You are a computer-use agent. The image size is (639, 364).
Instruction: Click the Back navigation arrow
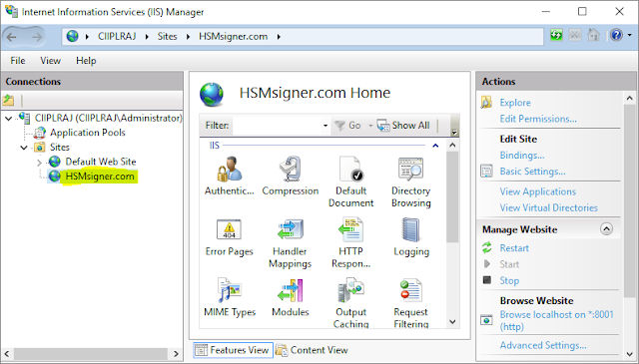(x=12, y=37)
